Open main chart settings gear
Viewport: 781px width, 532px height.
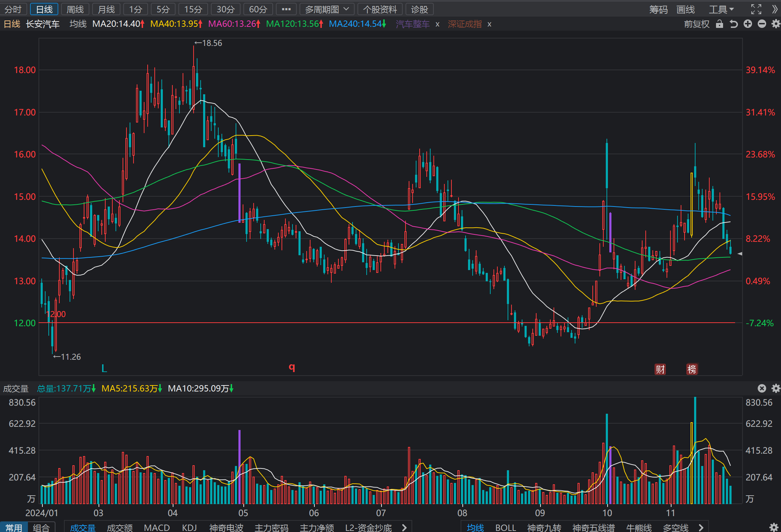point(776,24)
